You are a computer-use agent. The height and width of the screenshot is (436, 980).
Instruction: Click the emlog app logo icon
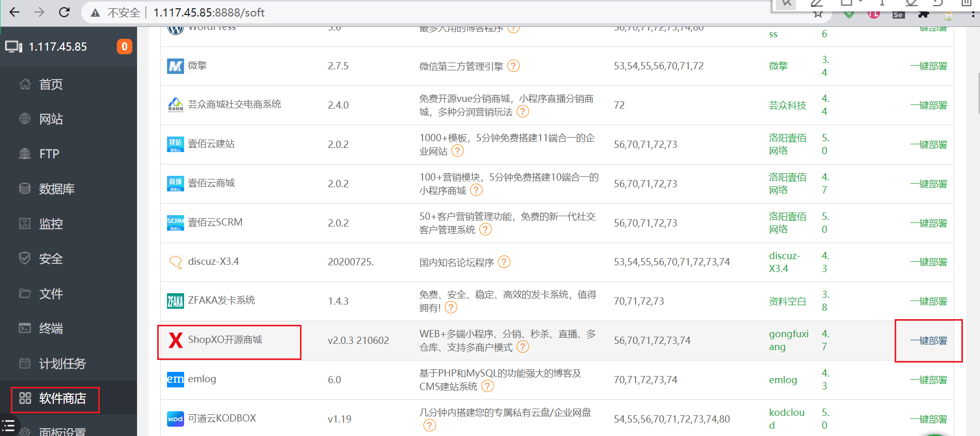coord(175,379)
